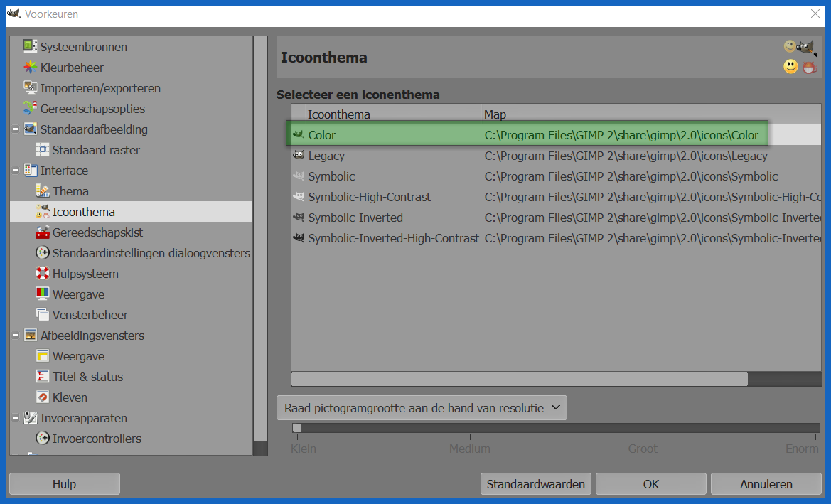Select Systeembronnen in the tree
Viewport: 831px width, 504px height.
click(x=84, y=47)
